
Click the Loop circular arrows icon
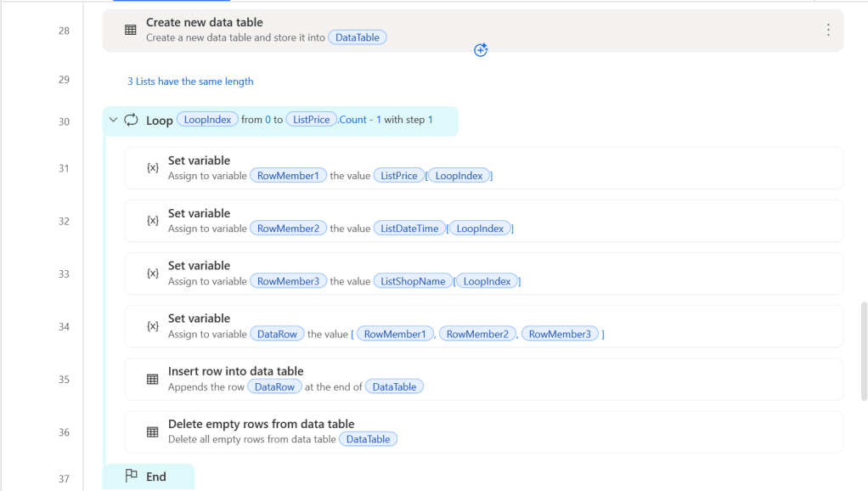tap(131, 120)
